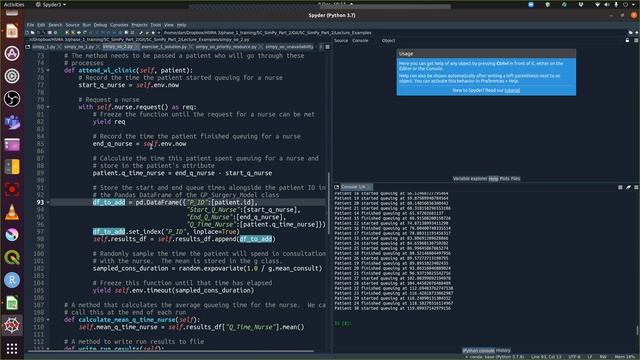Open Microsoft Teams from the dock

click(x=12, y=121)
